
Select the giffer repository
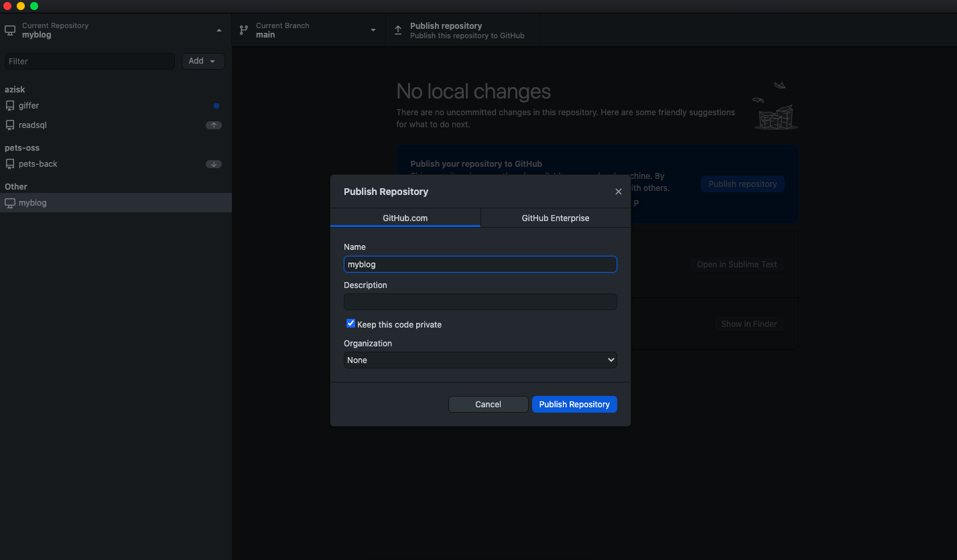tap(116, 106)
